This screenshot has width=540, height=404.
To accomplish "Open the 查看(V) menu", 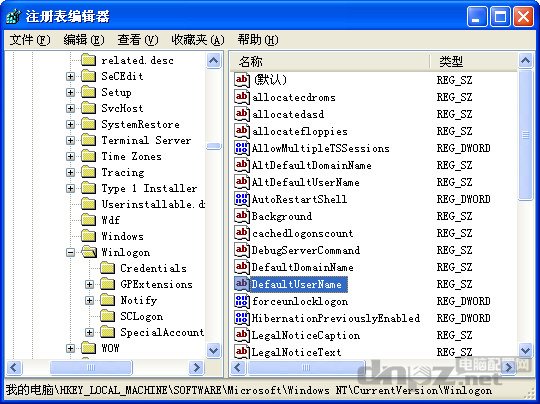I will 138,40.
